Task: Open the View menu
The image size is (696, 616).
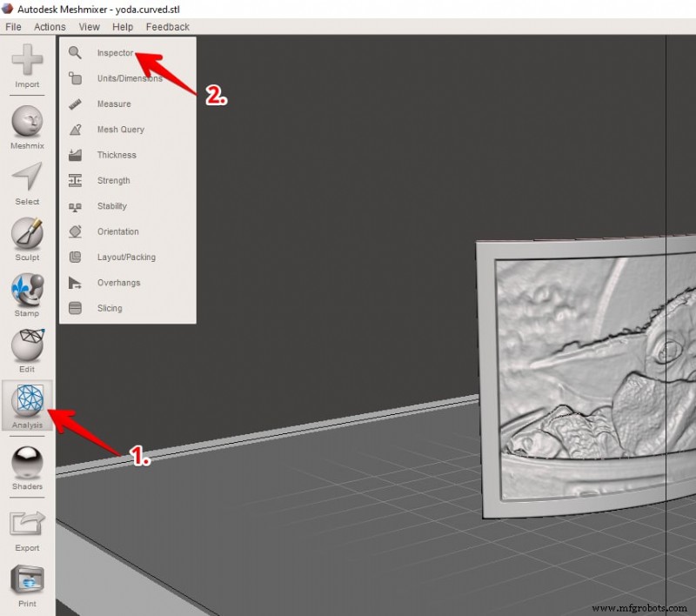Action: 90,27
